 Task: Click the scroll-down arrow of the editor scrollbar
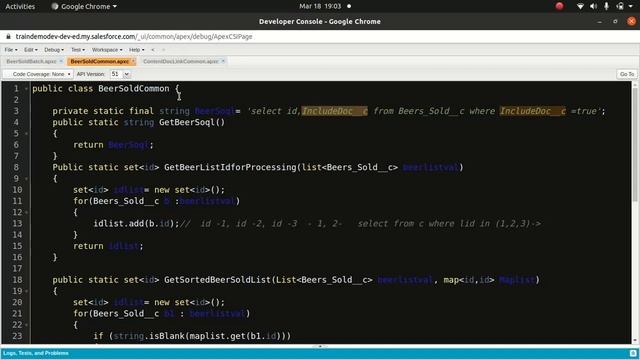(x=635, y=340)
